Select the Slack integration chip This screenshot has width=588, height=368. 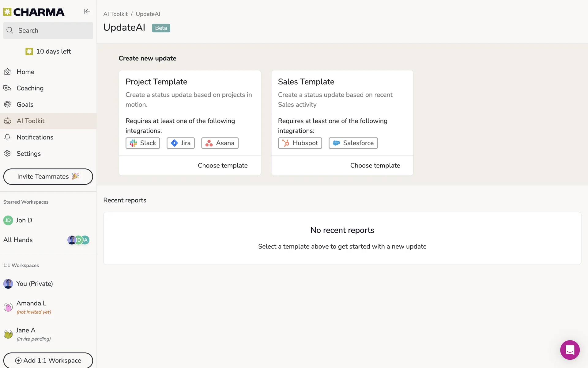143,143
